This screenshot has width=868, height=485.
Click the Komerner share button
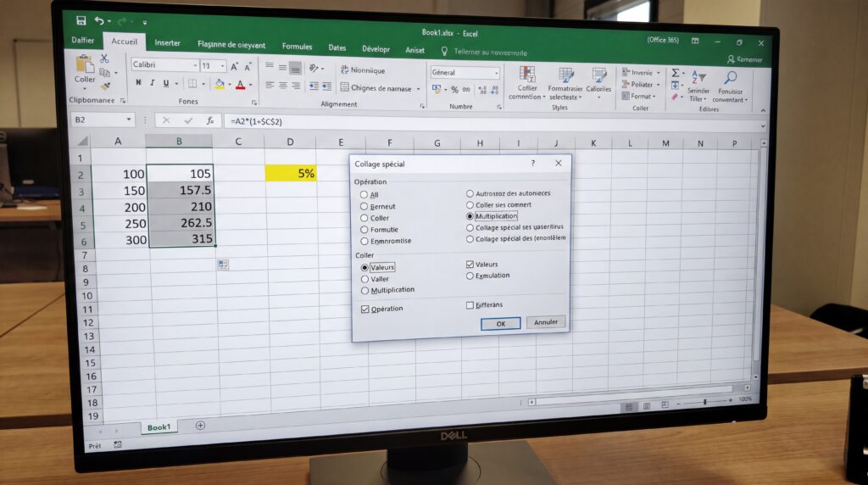point(745,59)
